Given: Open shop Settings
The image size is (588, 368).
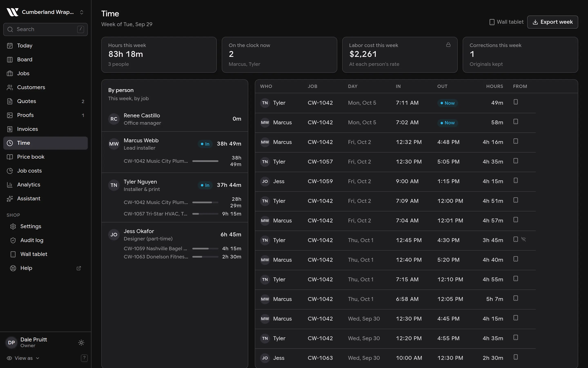Looking at the screenshot, I should click(46, 226).
